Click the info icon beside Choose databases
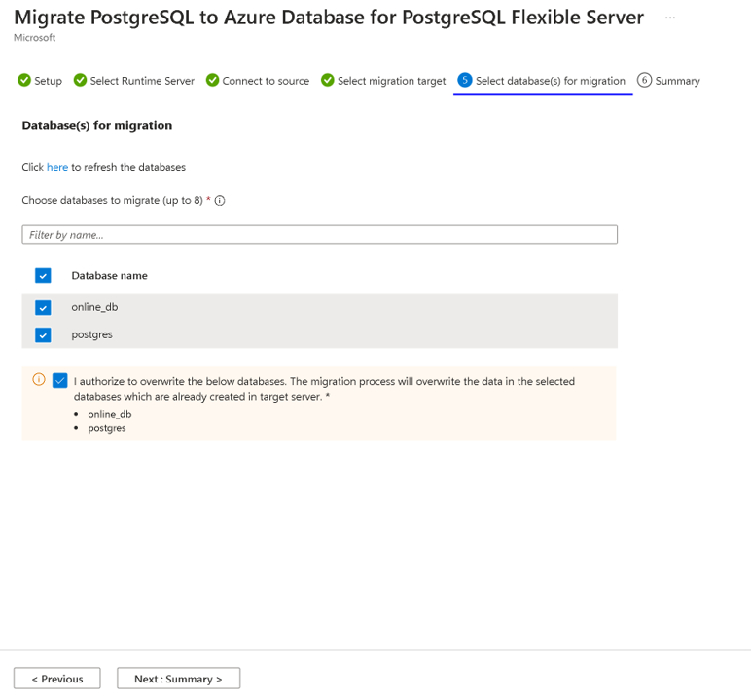The image size is (751, 700). point(220,201)
